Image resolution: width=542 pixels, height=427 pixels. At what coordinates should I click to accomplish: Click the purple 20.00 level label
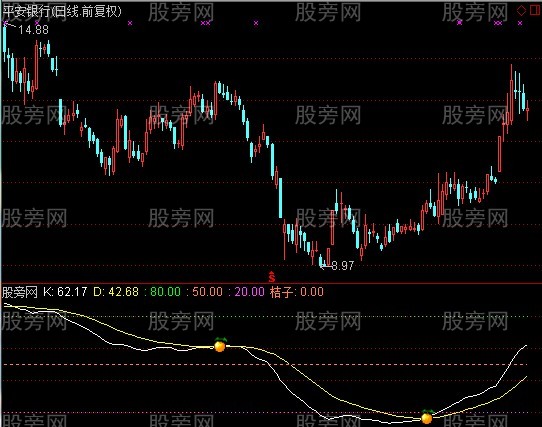click(x=249, y=292)
